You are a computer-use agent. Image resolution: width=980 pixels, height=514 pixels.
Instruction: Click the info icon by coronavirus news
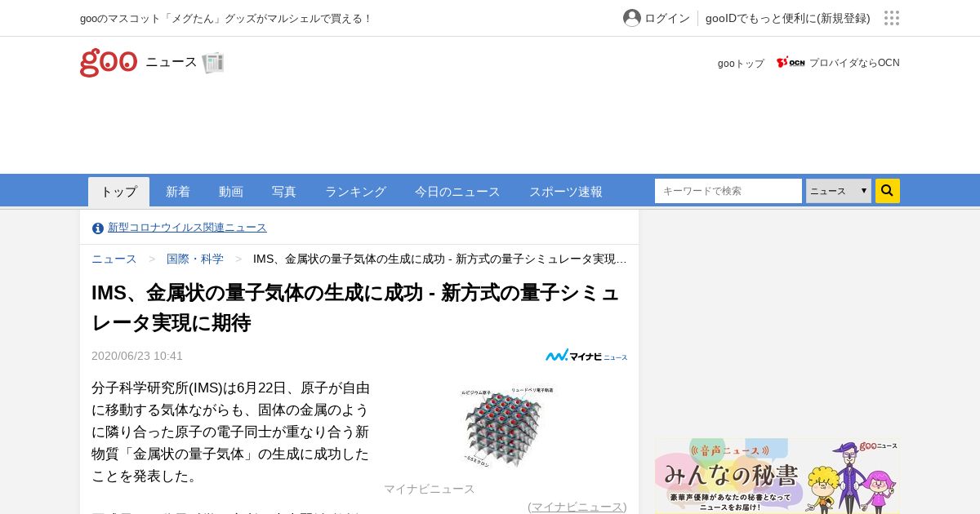[x=98, y=228]
